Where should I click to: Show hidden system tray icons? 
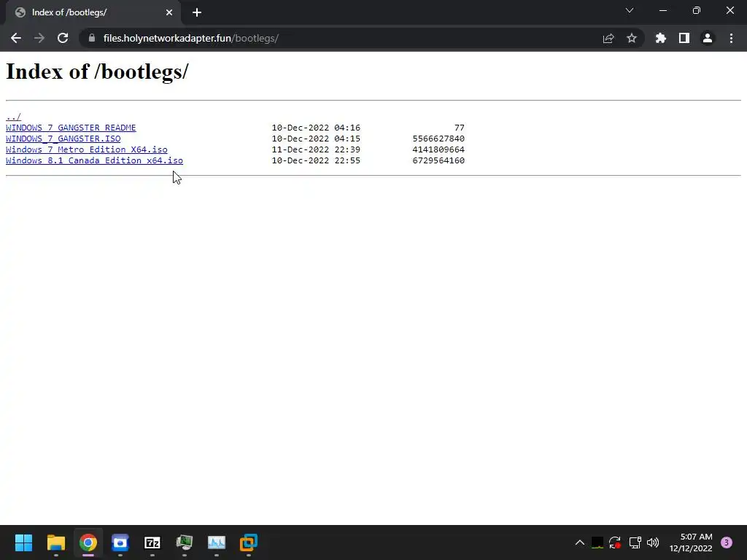(x=579, y=542)
